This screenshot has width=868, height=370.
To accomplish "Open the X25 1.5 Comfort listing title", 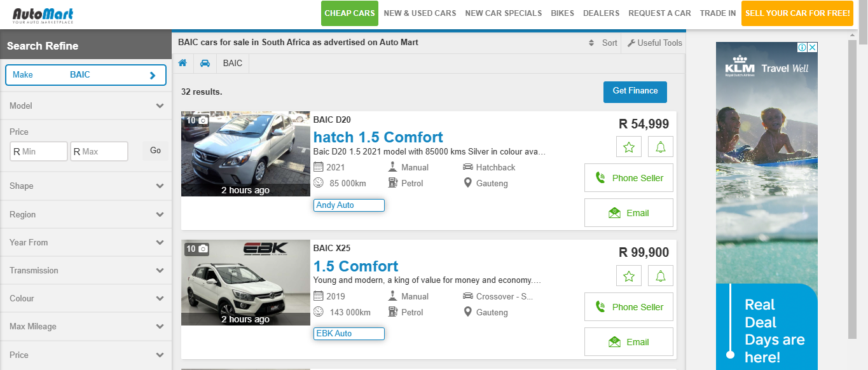I will pos(356,266).
